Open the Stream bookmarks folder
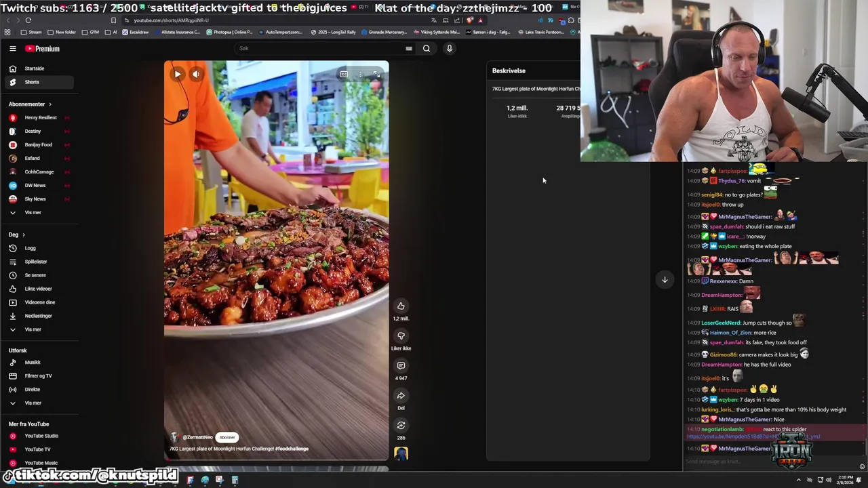Viewport: 868px width, 488px height. click(31, 32)
